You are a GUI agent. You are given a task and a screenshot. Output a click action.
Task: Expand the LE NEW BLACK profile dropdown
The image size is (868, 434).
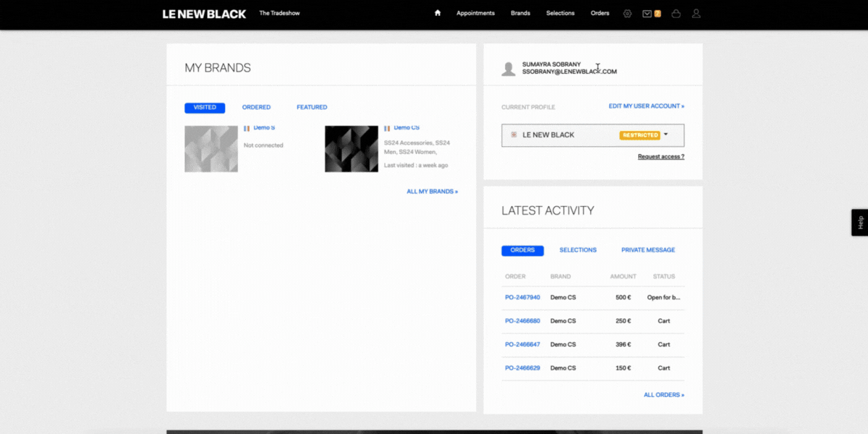click(592, 135)
